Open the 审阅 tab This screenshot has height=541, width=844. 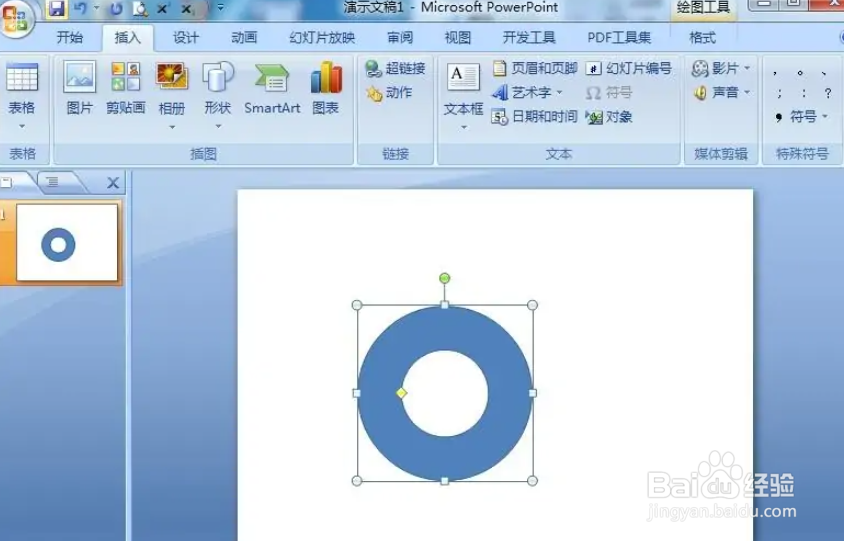pyautogui.click(x=400, y=38)
